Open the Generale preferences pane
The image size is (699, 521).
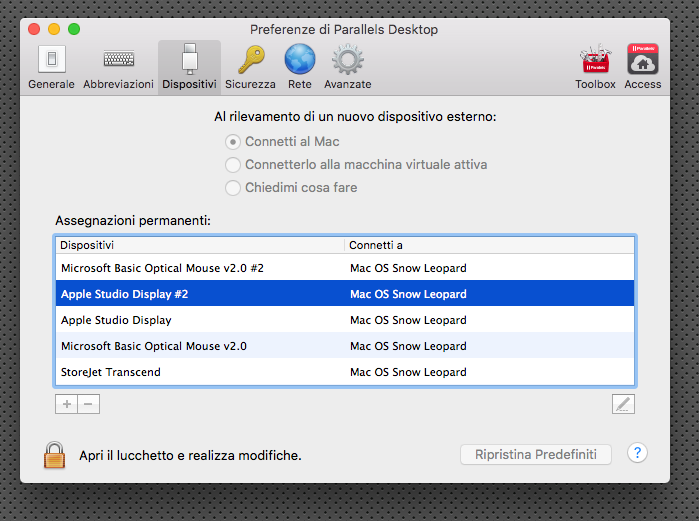click(51, 67)
